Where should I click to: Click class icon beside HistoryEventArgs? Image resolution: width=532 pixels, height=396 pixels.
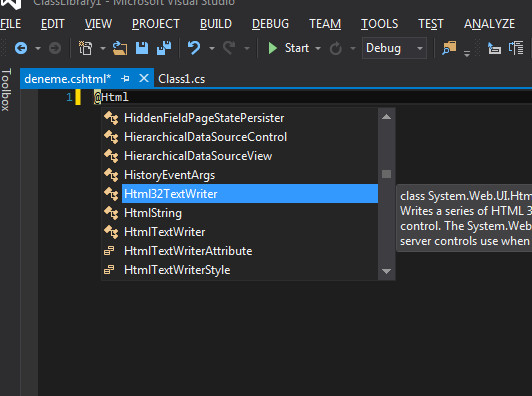pos(111,175)
